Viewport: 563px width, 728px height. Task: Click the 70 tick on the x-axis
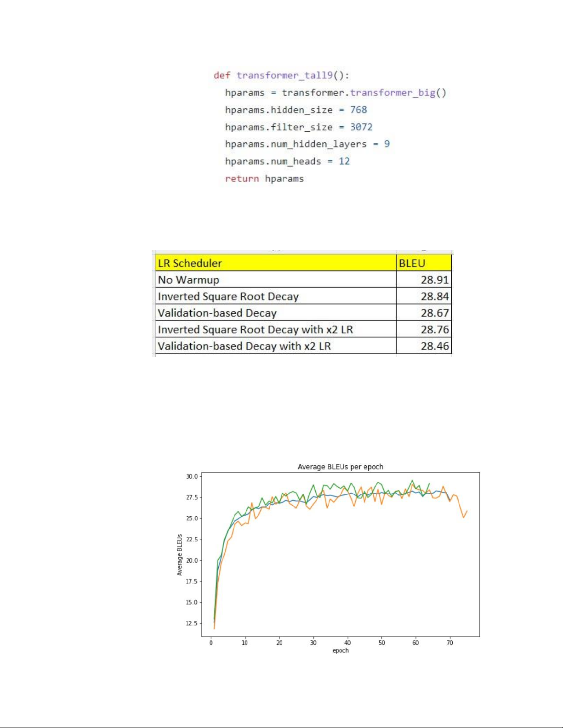pos(449,643)
